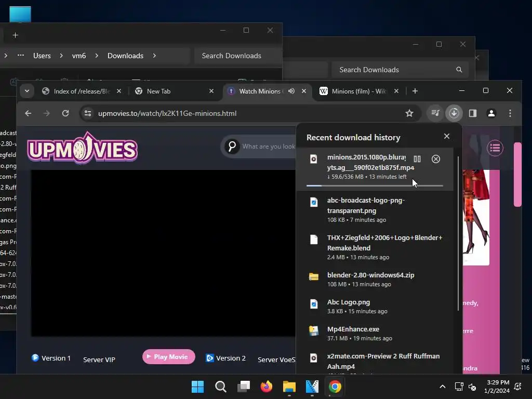Close the Index of /release tab
Image resolution: width=532 pixels, height=399 pixels.
point(119,91)
